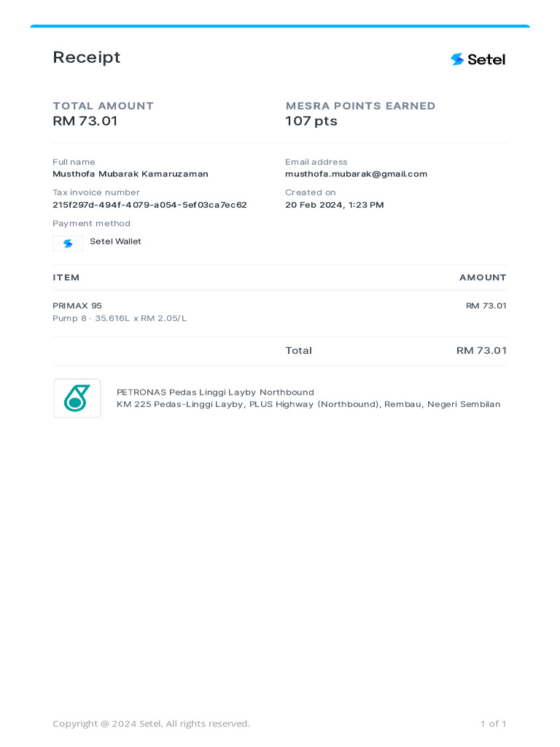Click the AMOUNT column header

[483, 278]
